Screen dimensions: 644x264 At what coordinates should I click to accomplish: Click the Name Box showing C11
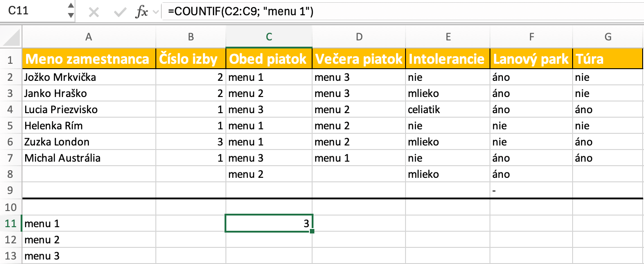tap(31, 11)
